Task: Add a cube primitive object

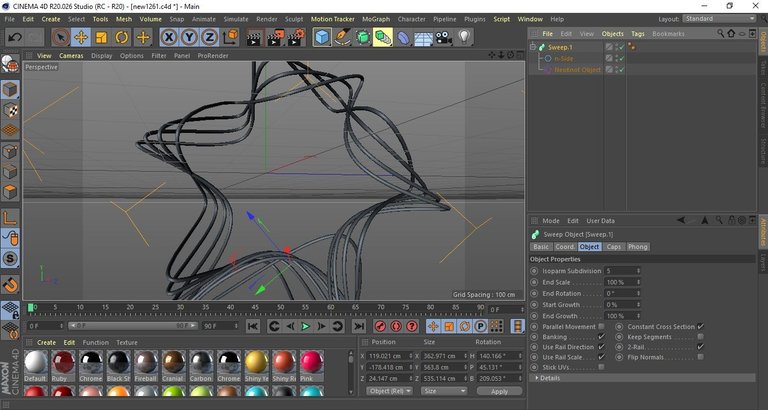Action: (322, 37)
